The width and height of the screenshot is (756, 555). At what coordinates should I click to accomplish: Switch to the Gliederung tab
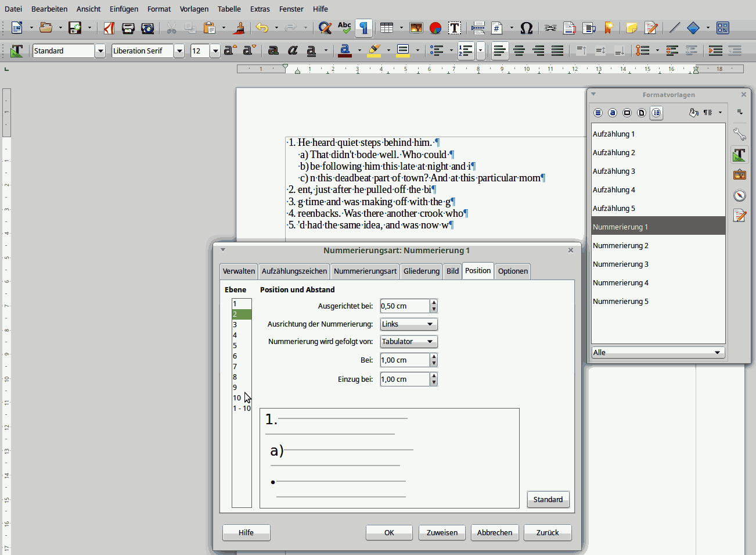(x=422, y=271)
